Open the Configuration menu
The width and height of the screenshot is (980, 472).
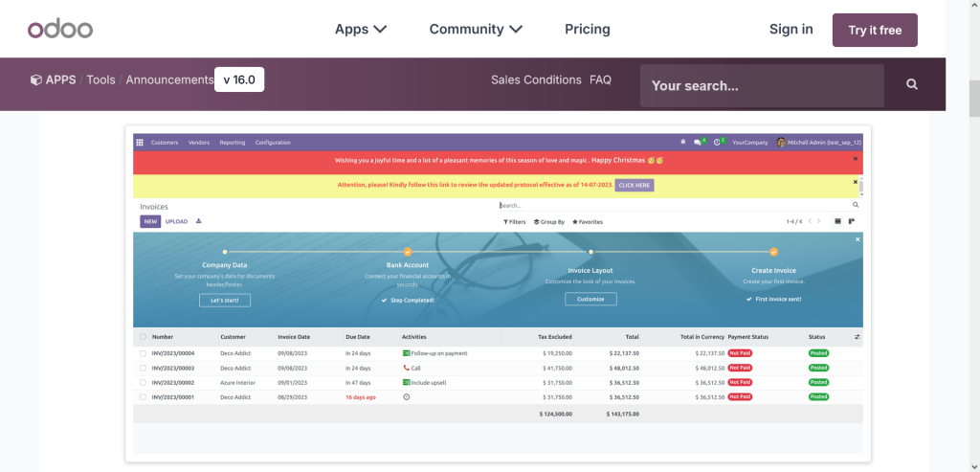[273, 143]
